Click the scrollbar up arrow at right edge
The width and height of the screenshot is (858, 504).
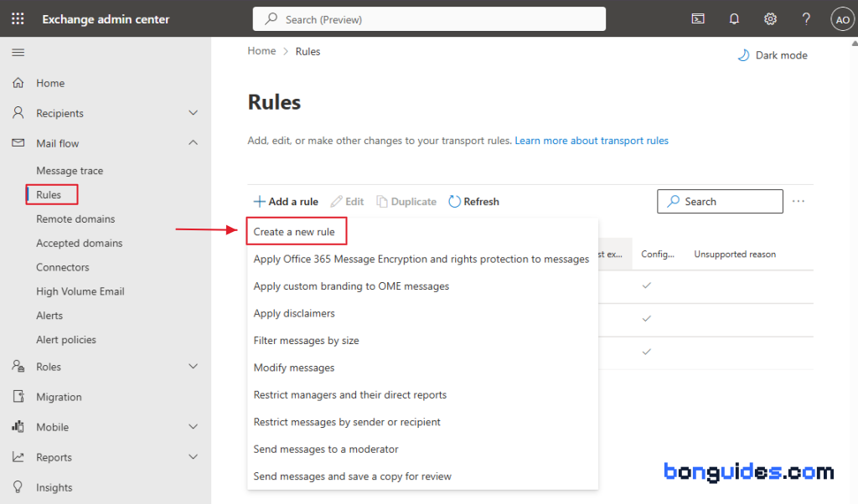tap(854, 44)
